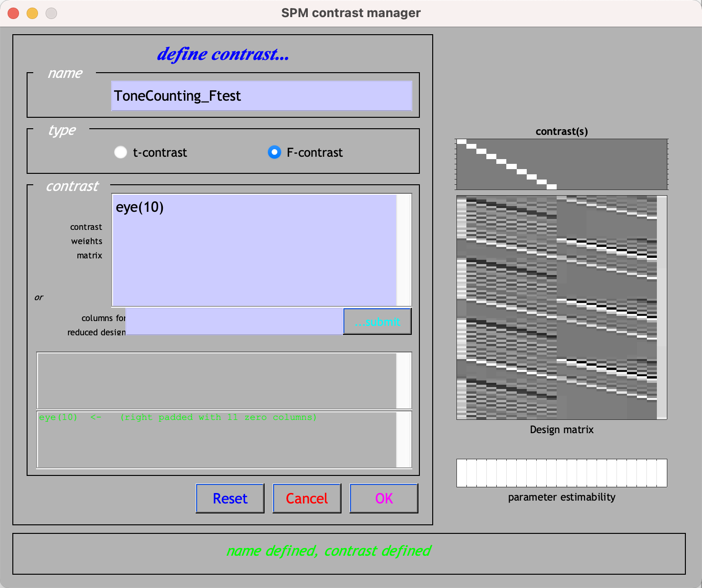Click the Design matrix image

pyautogui.click(x=562, y=308)
